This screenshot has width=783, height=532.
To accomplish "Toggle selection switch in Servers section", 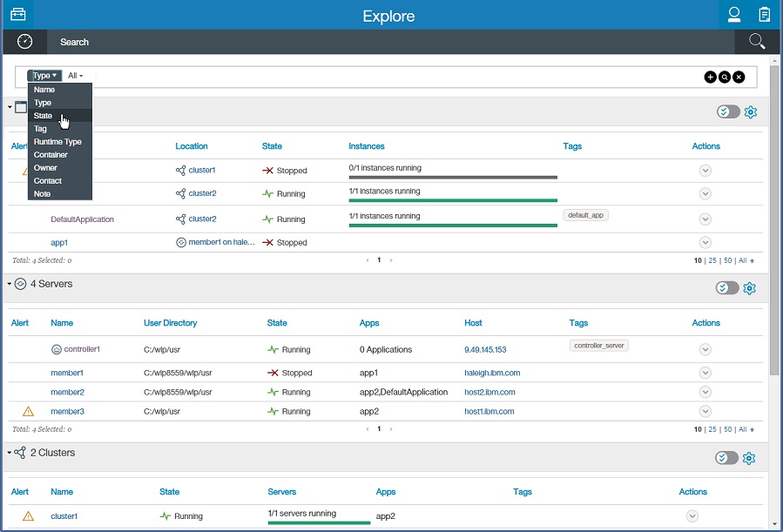I will [727, 288].
